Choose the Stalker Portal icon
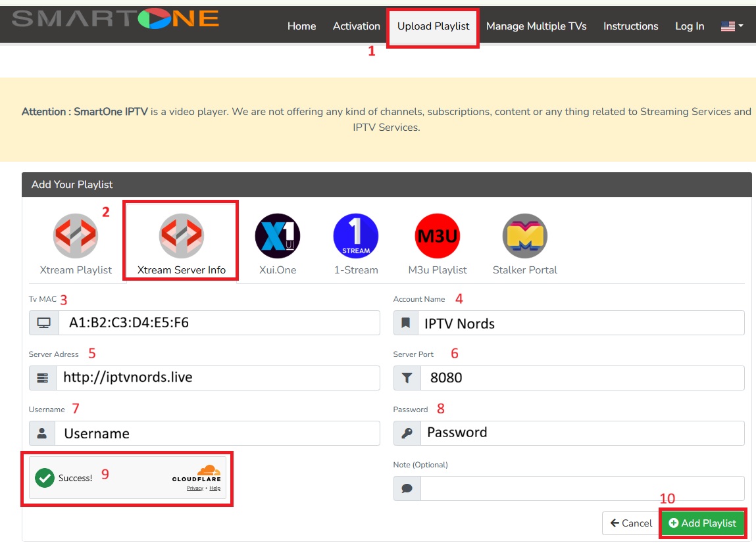Image resolution: width=756 pixels, height=543 pixels. (525, 235)
